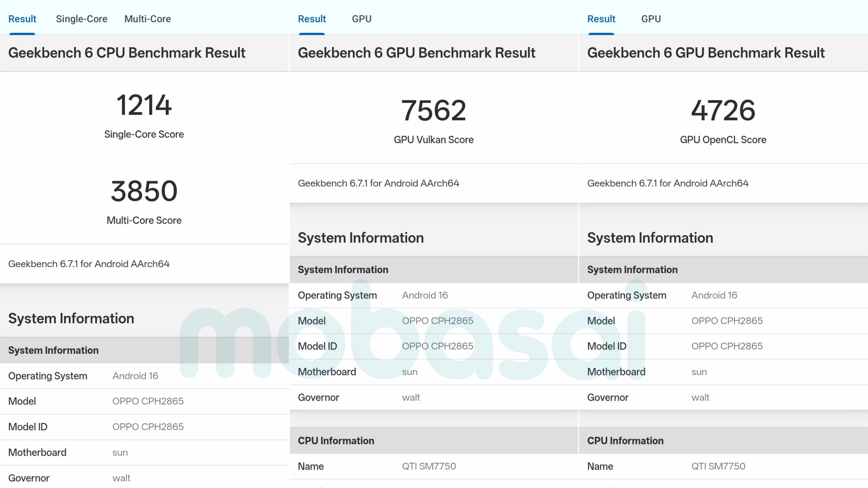868x488 pixels.
Task: Click the 7562 Vulkan score value
Action: 434,110
